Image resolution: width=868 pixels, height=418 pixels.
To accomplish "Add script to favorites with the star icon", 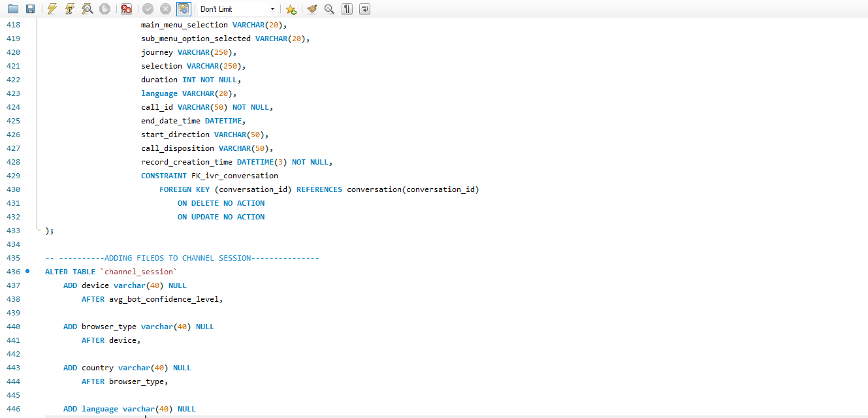I will click(291, 9).
